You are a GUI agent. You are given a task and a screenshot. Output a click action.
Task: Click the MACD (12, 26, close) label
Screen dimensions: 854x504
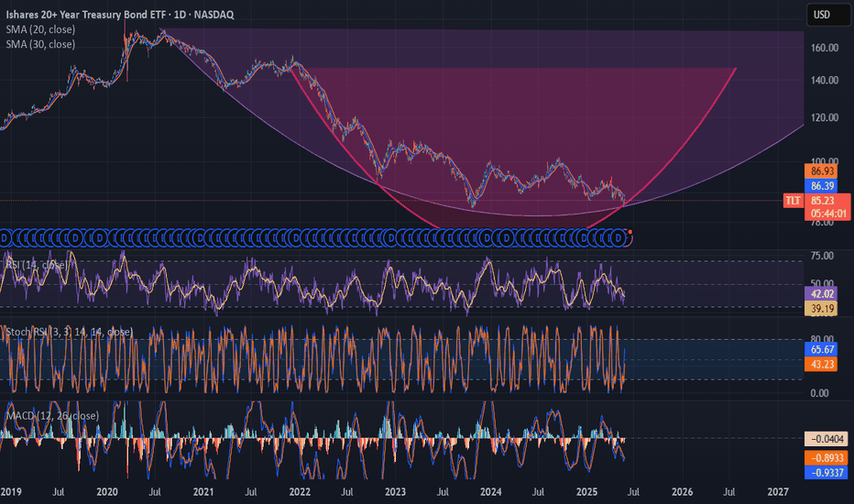(52, 416)
